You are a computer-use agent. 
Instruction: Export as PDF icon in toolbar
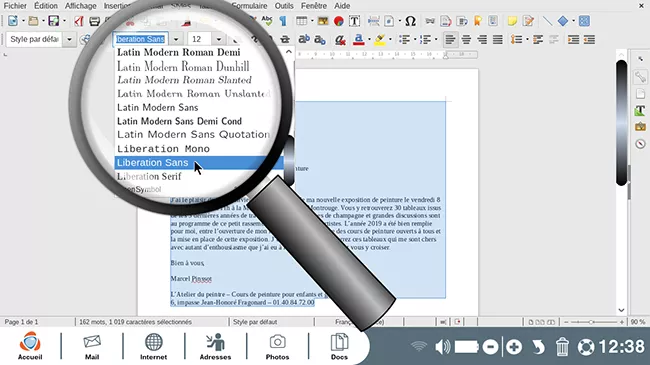pos(79,21)
